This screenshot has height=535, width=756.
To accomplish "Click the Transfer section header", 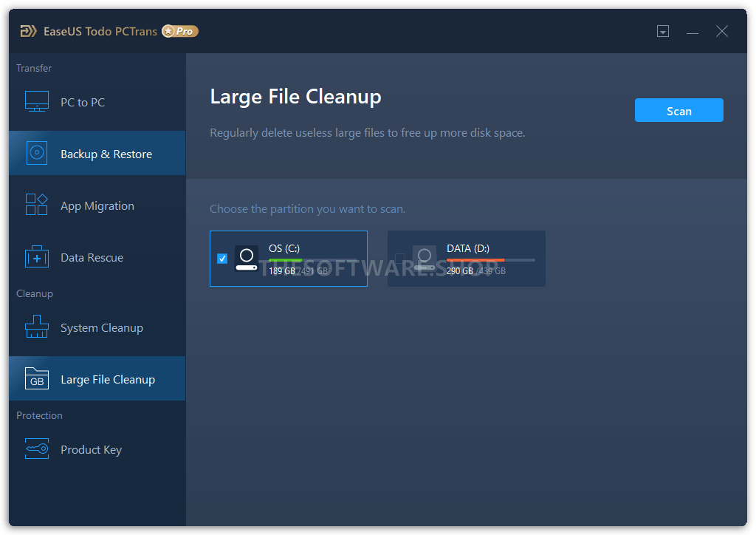I will (34, 68).
